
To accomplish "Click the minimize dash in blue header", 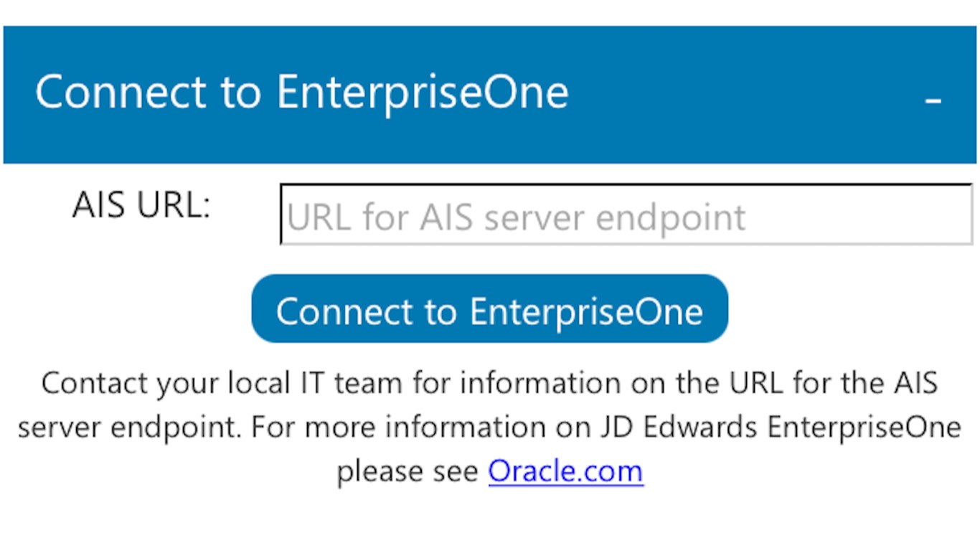I will click(x=933, y=101).
